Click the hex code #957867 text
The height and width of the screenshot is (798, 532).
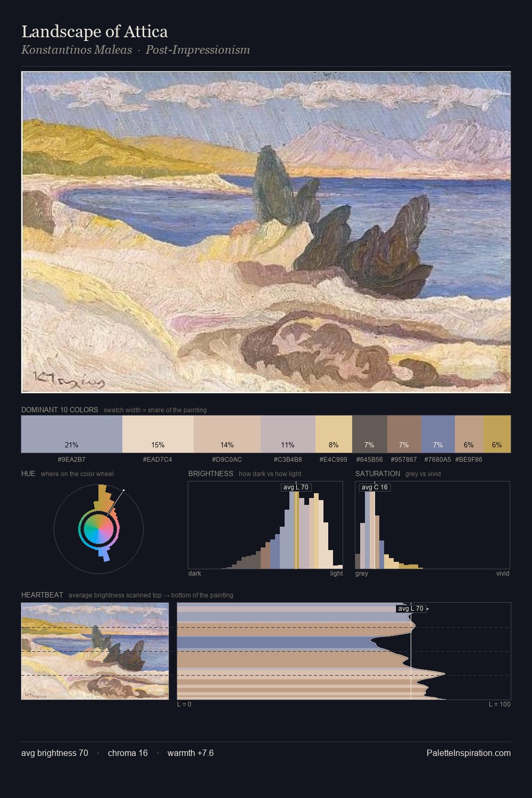(x=404, y=459)
